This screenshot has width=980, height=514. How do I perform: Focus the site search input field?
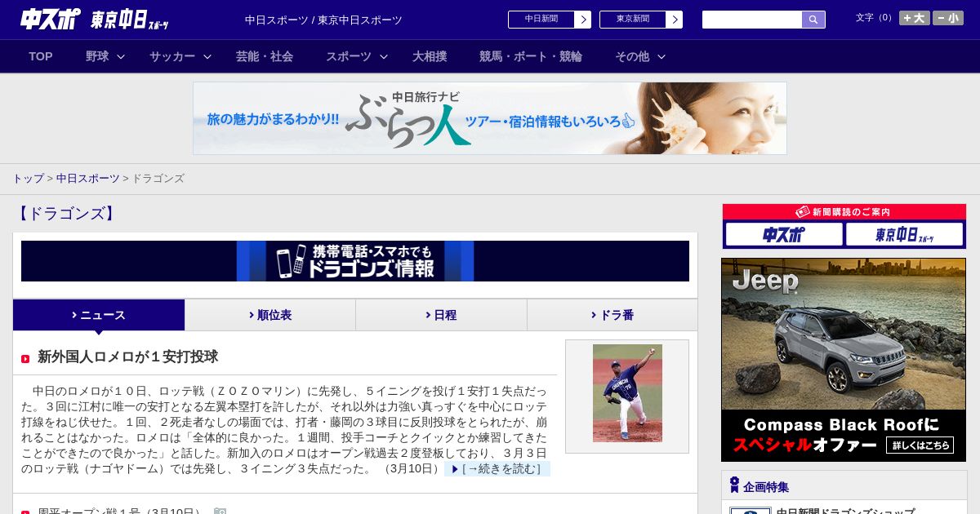click(x=752, y=20)
